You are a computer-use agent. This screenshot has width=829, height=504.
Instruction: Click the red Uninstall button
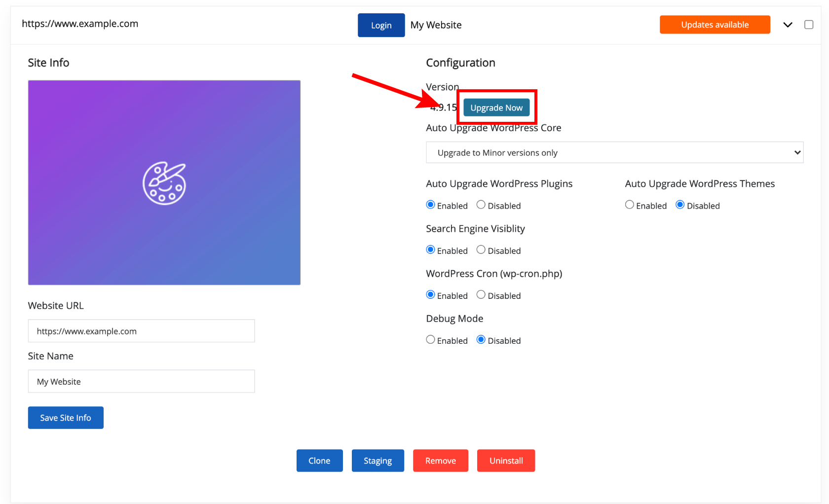(x=506, y=461)
